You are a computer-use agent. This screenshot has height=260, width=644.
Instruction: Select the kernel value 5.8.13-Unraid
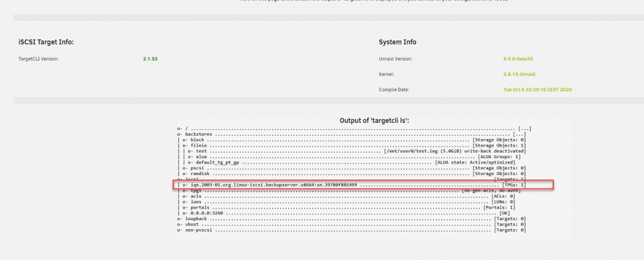[x=520, y=75]
